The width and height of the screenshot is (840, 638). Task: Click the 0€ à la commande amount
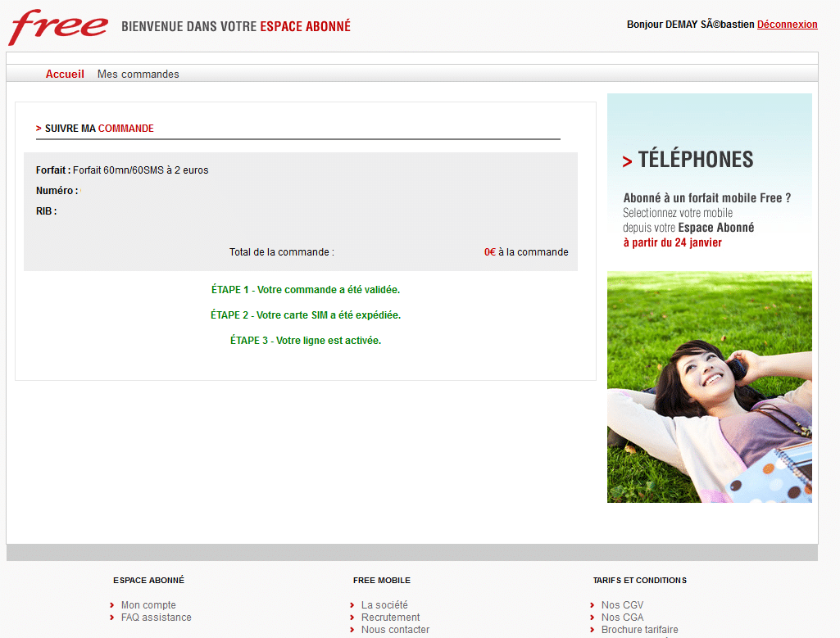(x=526, y=252)
